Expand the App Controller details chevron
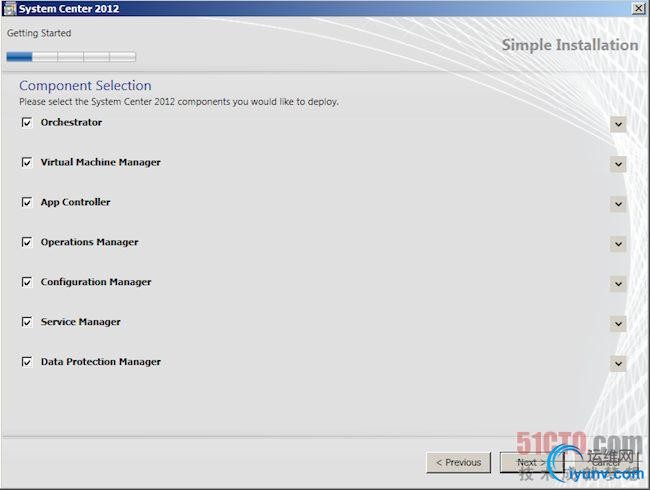650x490 pixels. pyautogui.click(x=618, y=204)
